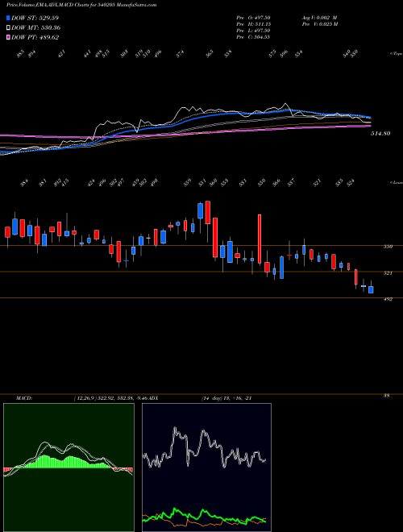The height and width of the screenshot is (532, 403).
Task: Click the Lows label at right of candlestick chart
Action: [397, 183]
